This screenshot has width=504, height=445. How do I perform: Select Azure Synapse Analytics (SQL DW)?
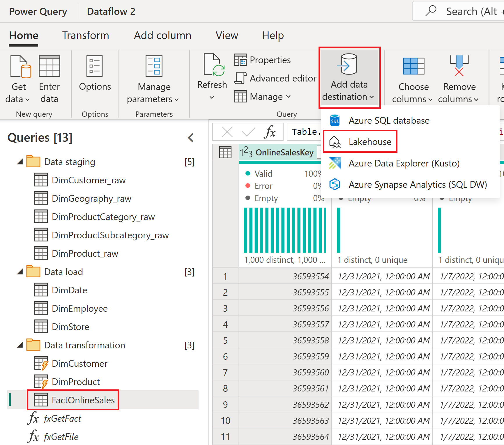(x=410, y=185)
